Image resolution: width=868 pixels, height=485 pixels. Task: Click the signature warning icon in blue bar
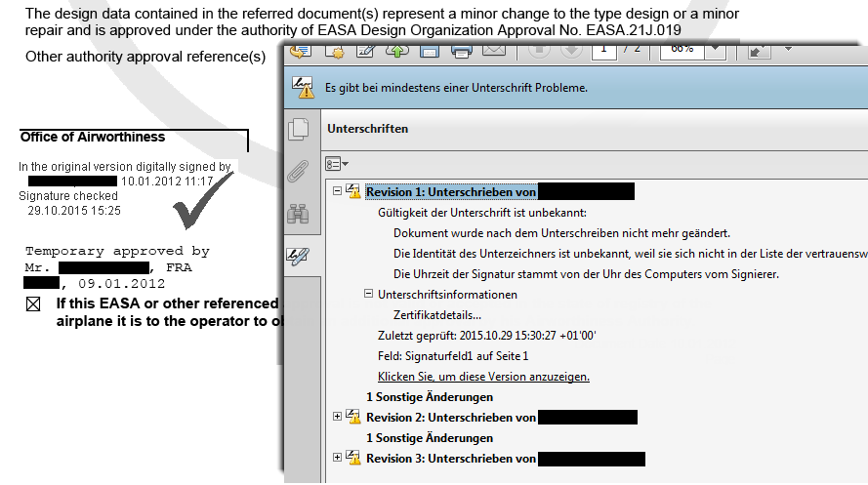303,88
